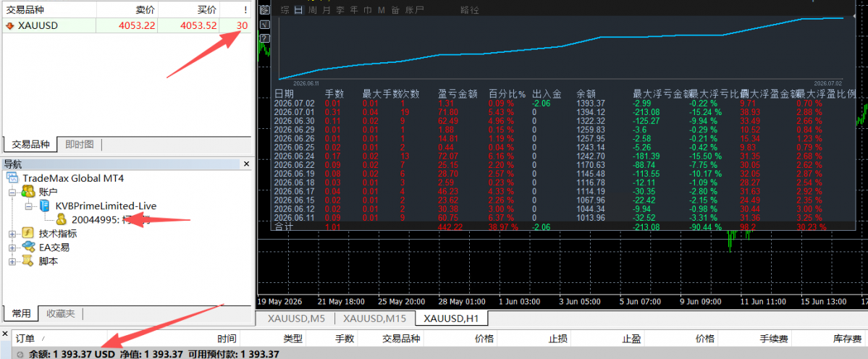
Task: Select the 日 daily statistics tab
Action: pos(299,9)
